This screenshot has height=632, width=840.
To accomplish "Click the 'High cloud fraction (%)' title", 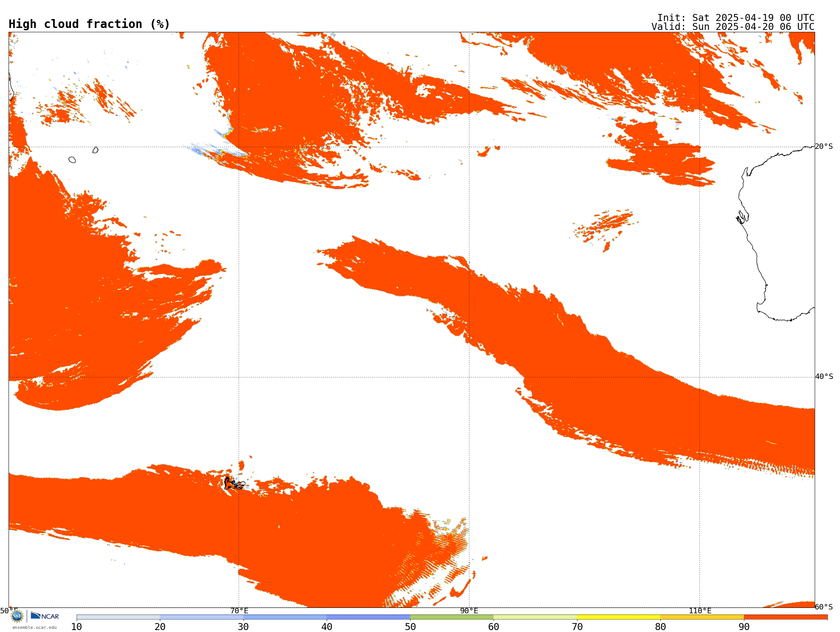I will click(x=89, y=24).
